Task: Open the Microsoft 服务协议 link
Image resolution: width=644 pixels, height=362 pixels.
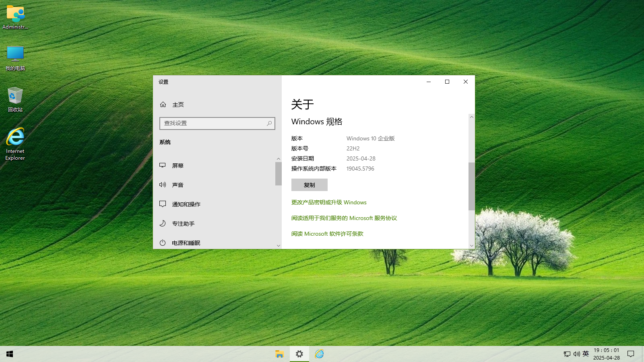Action: [x=344, y=218]
